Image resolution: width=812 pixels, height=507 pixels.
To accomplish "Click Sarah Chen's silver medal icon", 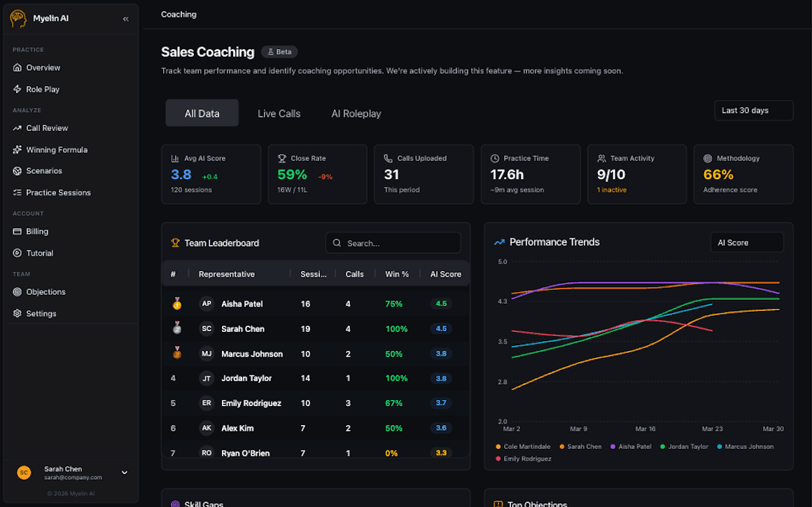I will coord(177,328).
